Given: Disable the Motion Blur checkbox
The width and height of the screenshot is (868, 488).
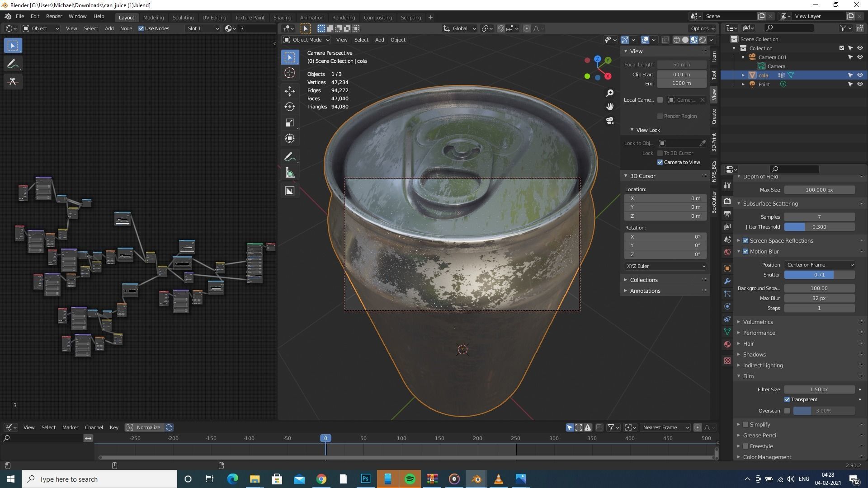Looking at the screenshot, I should pos(745,251).
